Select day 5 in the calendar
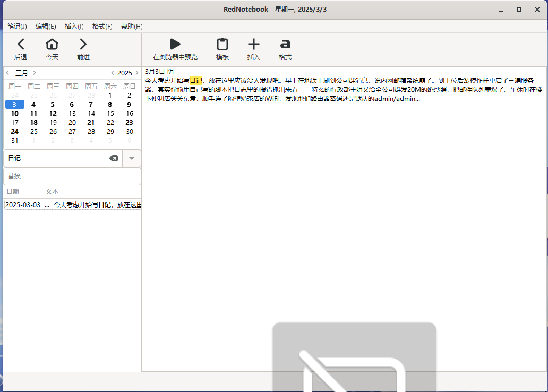548x392 pixels. (x=53, y=104)
